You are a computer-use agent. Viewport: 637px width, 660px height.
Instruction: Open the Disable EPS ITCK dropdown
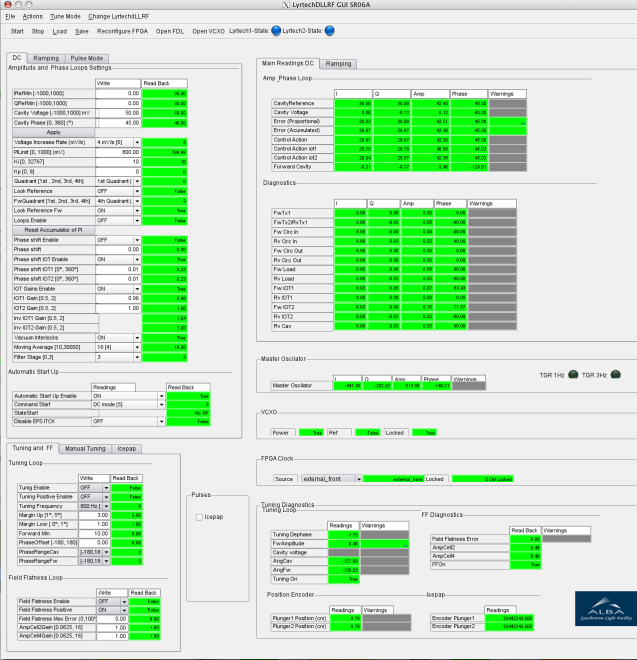coord(128,421)
